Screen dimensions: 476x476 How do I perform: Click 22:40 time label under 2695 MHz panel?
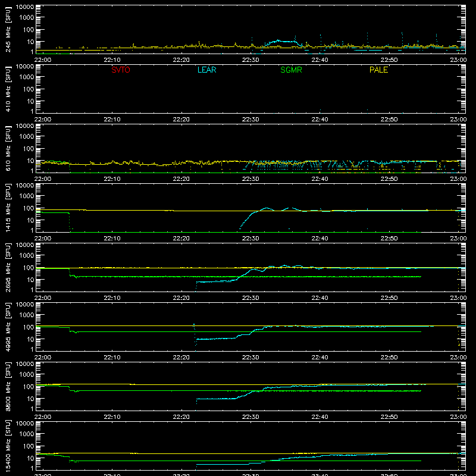click(x=320, y=298)
